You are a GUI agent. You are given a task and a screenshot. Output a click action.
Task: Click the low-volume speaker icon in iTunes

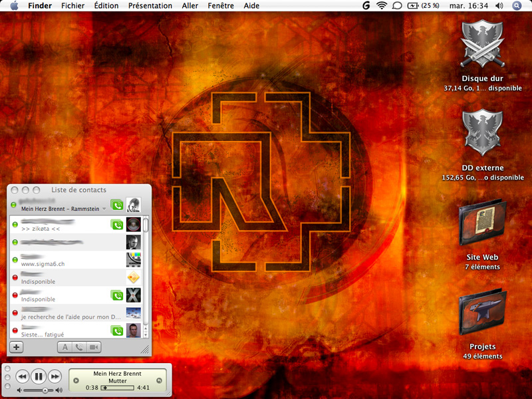[19, 390]
